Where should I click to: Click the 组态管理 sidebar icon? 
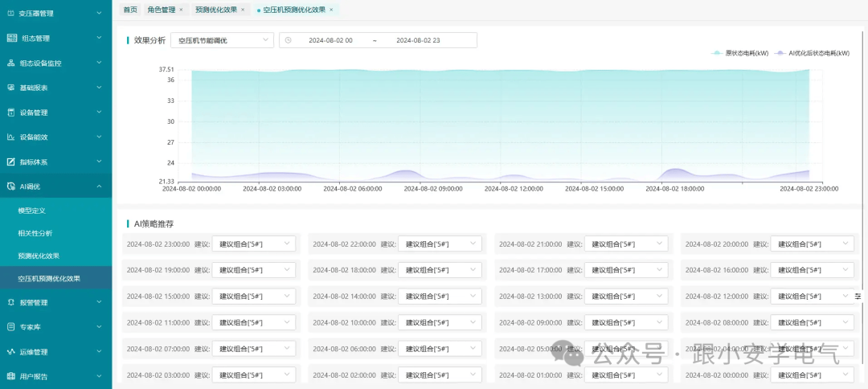(x=11, y=38)
